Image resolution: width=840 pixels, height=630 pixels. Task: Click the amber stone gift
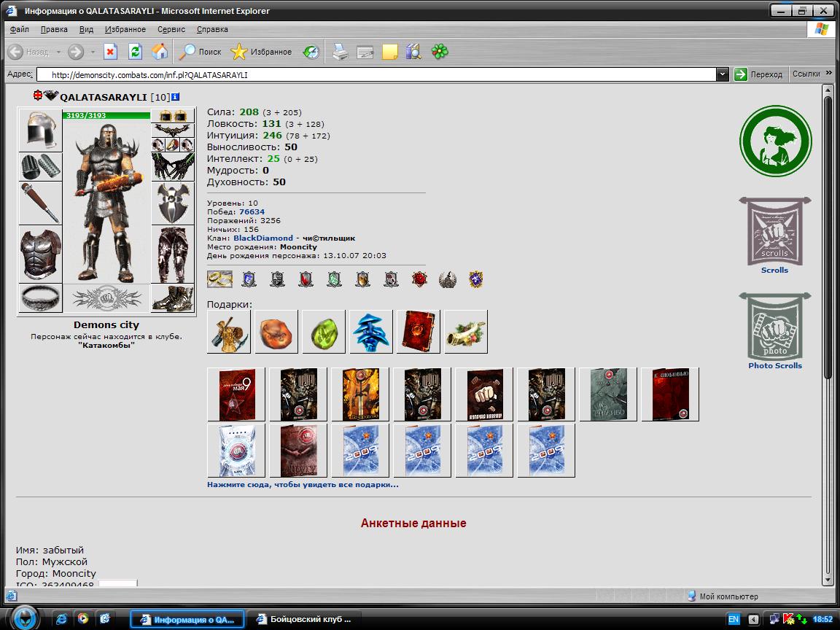point(276,332)
